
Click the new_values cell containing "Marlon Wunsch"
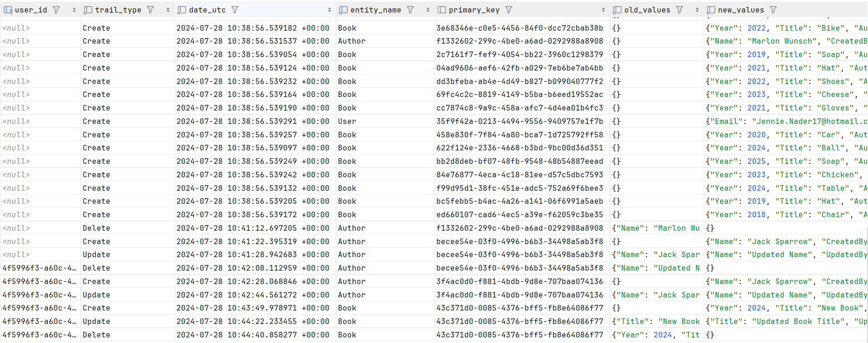[x=786, y=41]
